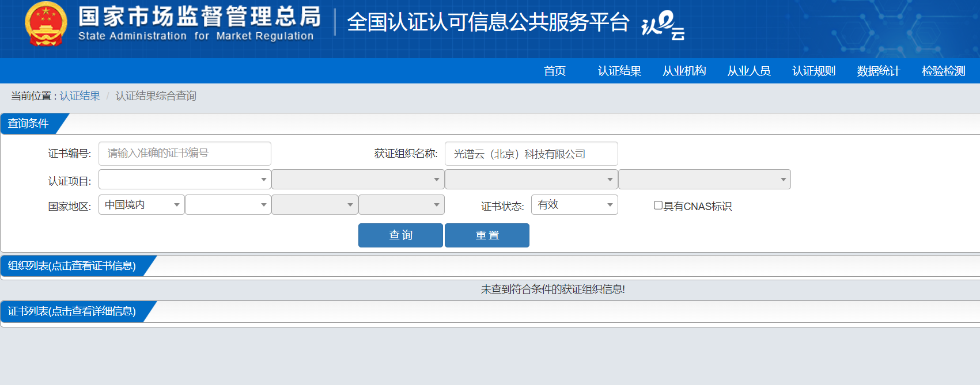Click the 国家市场监督管理总局 header text
980x385 pixels.
click(199, 17)
